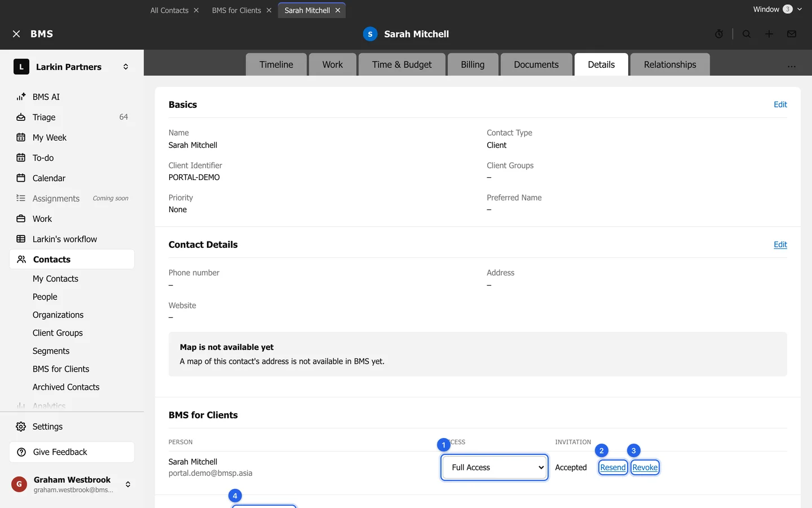Viewport: 812px width, 508px height.
Task: Click the Work briefcase icon
Action: pos(21,218)
